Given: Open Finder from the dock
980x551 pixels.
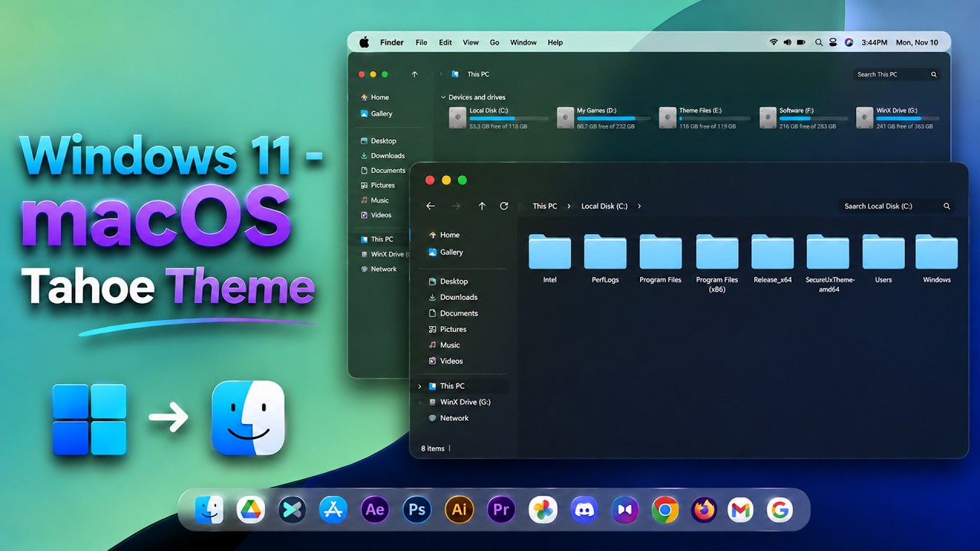Looking at the screenshot, I should coord(209,510).
